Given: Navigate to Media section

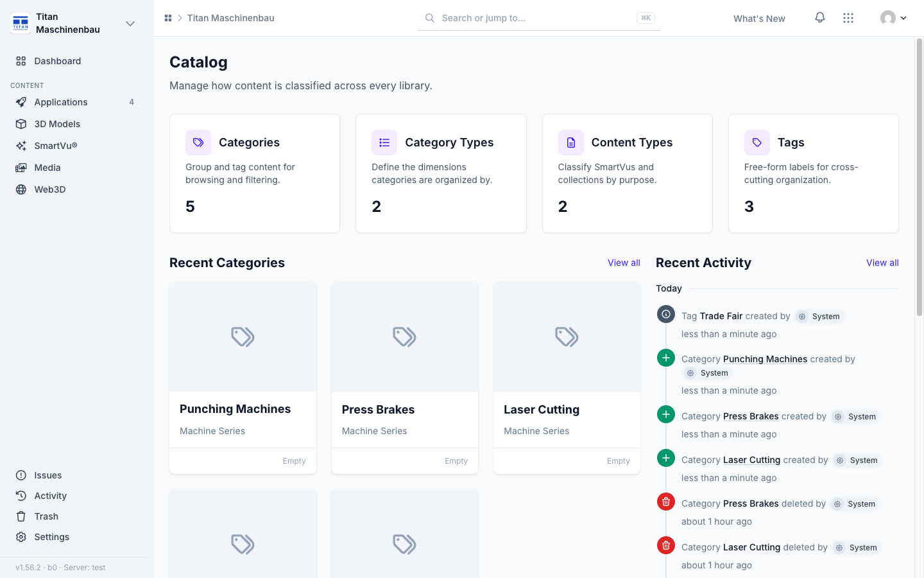Looking at the screenshot, I should click(x=77, y=168).
